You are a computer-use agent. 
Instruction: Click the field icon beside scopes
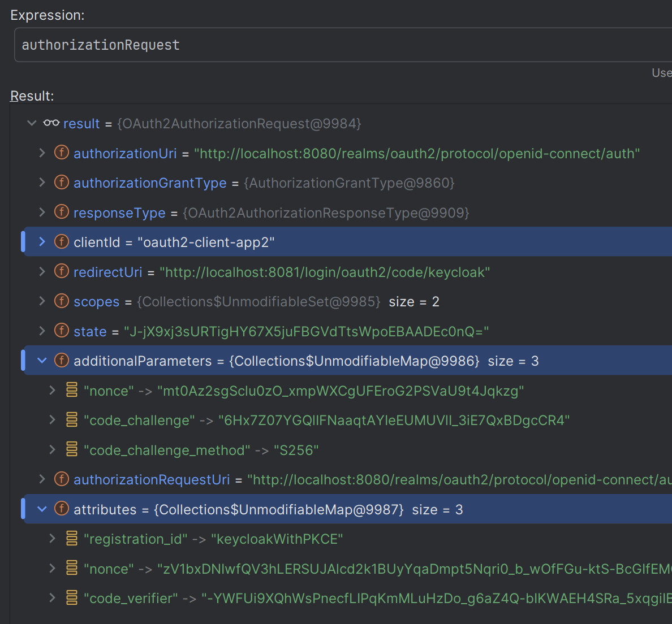tap(61, 301)
